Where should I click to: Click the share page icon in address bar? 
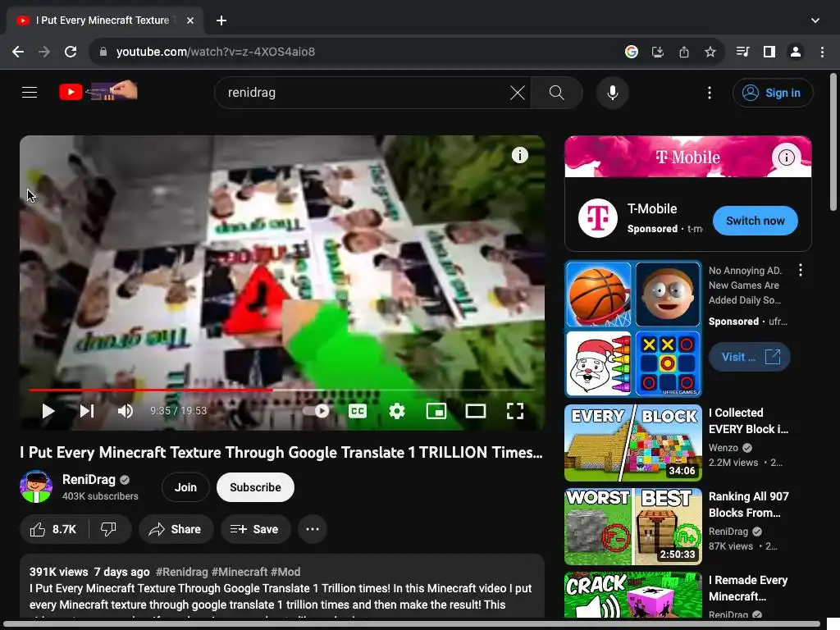click(x=684, y=52)
